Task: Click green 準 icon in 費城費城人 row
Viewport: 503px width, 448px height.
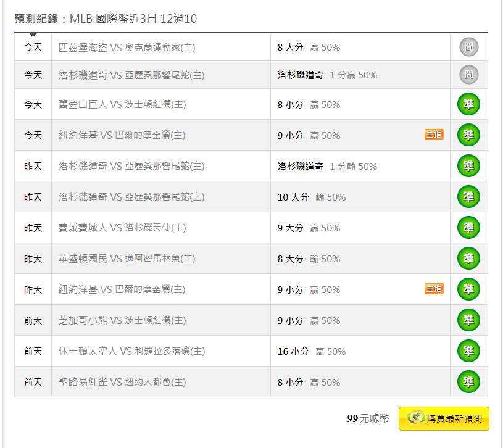Action: 468,227
